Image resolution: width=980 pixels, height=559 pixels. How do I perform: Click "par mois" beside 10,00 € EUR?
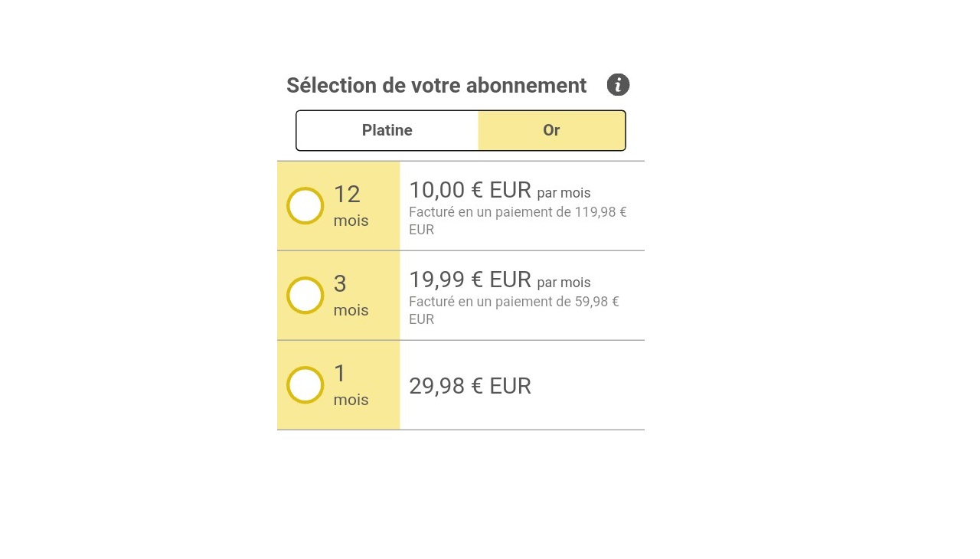(x=563, y=193)
